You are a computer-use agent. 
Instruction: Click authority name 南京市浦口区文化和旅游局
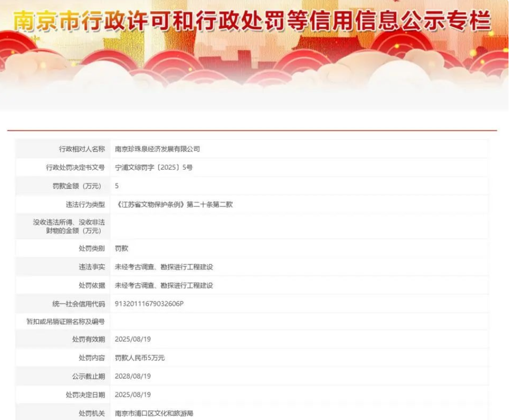coord(154,413)
